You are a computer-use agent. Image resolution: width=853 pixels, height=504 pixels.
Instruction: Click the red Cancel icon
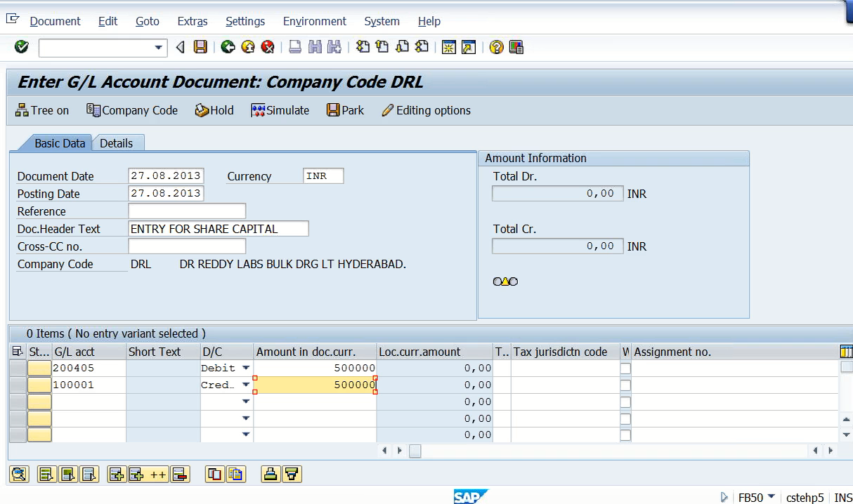coord(267,47)
